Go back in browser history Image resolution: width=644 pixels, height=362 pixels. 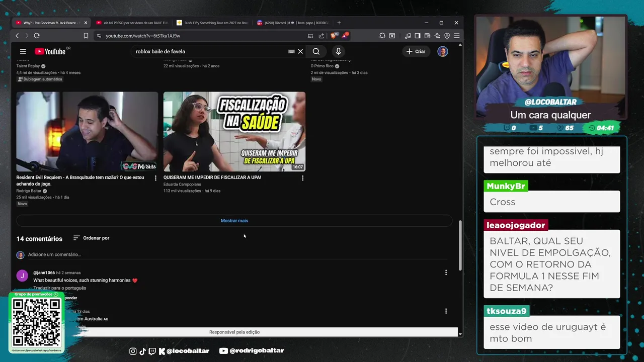pos(17,36)
